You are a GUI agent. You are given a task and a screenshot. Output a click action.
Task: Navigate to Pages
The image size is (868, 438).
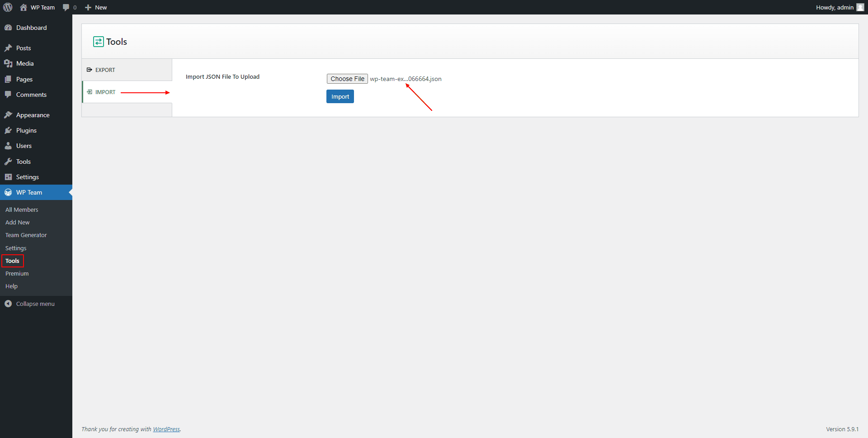click(36, 79)
